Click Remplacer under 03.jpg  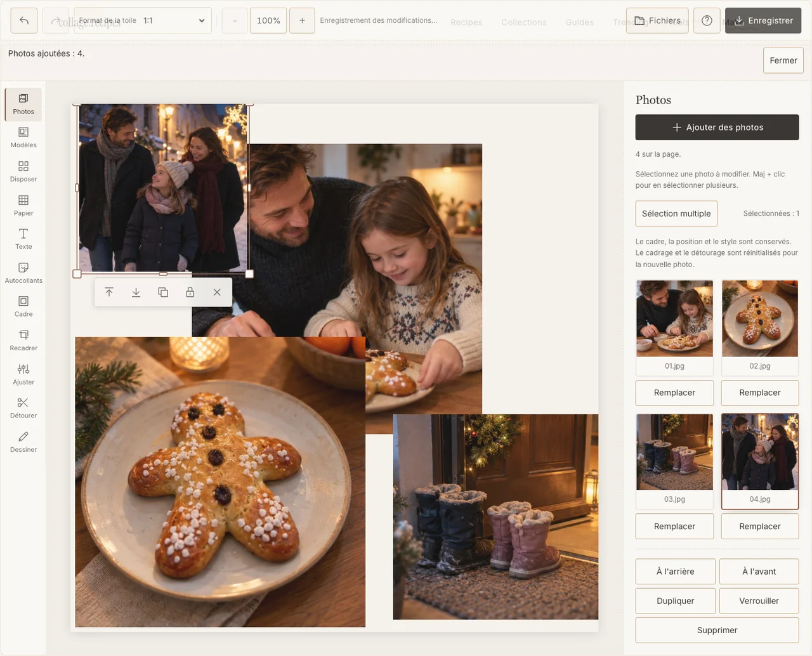(x=674, y=527)
